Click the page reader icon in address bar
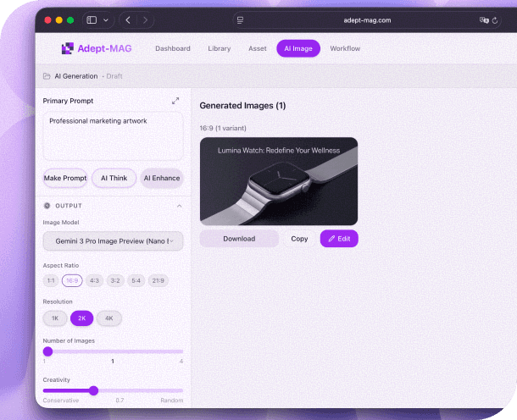The height and width of the screenshot is (420, 517). (241, 19)
